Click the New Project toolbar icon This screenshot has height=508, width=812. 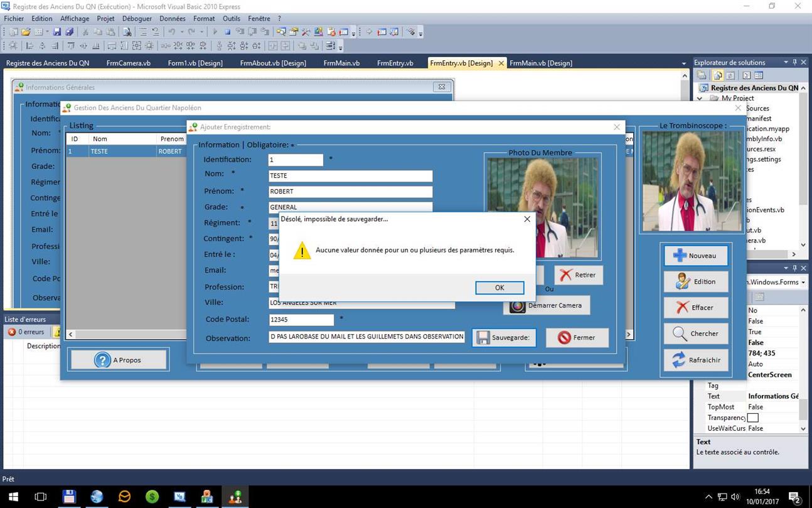[x=13, y=31]
